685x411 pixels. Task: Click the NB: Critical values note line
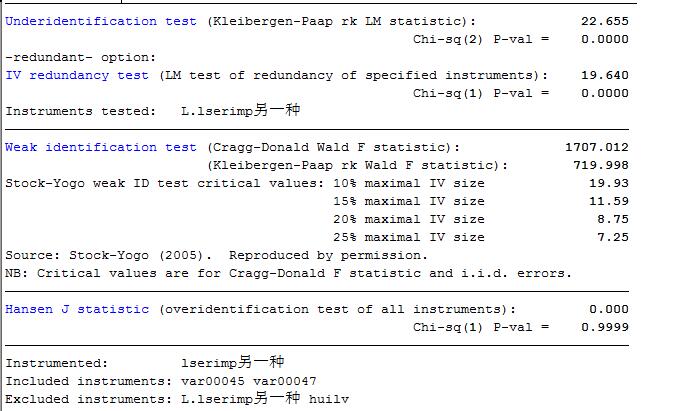tap(288, 273)
